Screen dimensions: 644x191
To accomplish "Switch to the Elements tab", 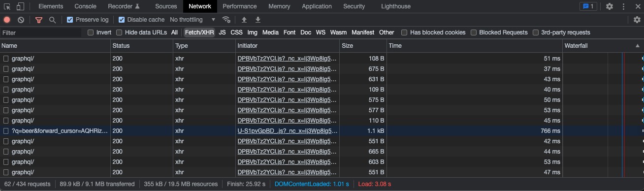I will tap(51, 6).
